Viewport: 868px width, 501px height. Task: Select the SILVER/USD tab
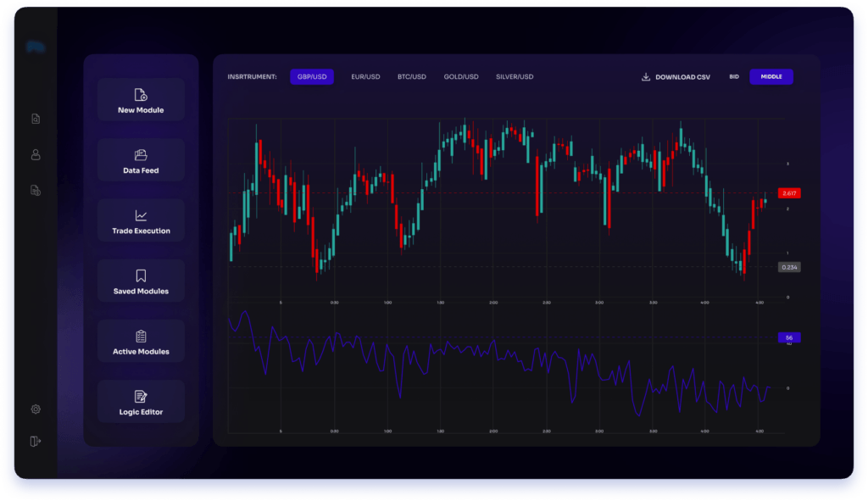514,76
